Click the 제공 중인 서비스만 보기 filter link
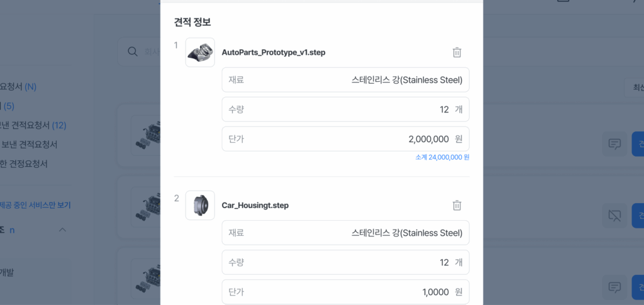644x305 pixels. 35,205
